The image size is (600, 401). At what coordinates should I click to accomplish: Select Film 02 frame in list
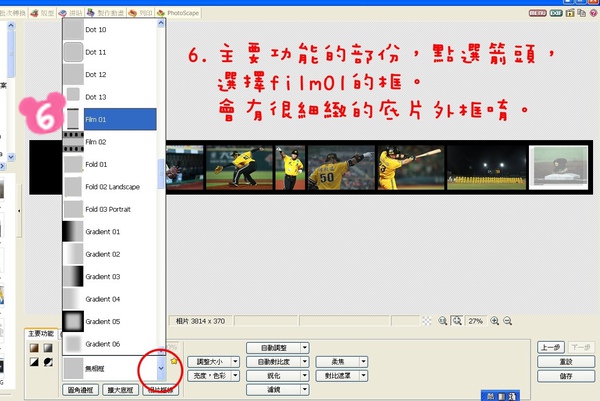point(109,142)
